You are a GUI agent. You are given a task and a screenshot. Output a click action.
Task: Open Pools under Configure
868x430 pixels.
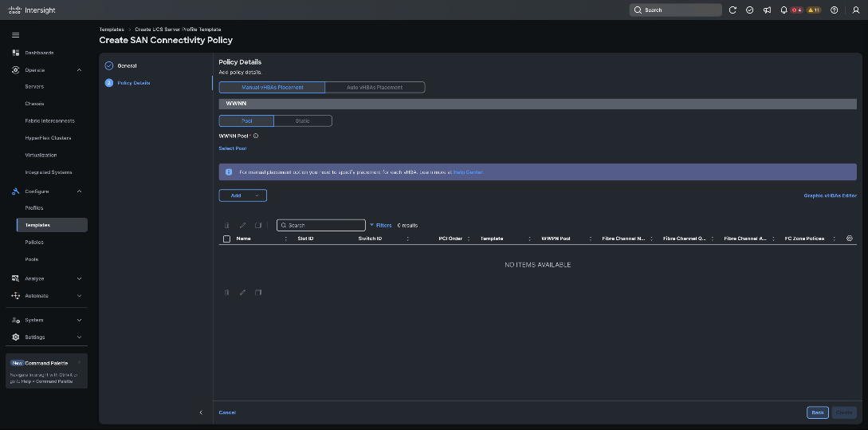pos(32,259)
